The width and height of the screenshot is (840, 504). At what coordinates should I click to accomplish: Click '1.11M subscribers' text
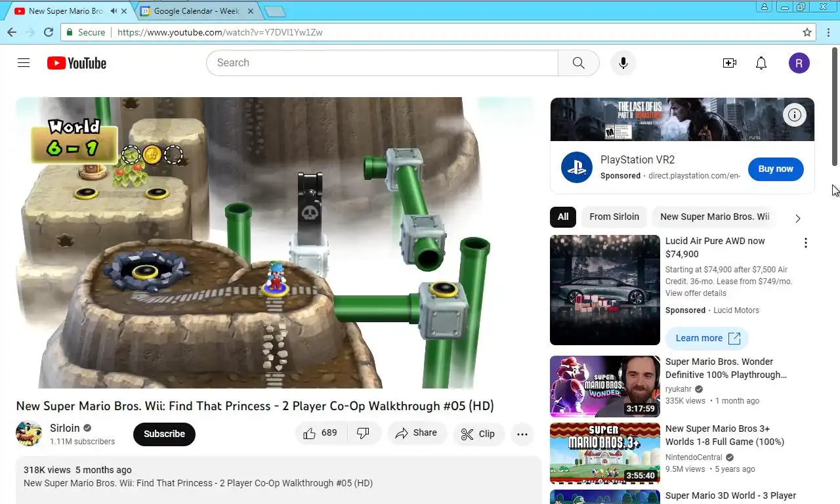(x=82, y=442)
